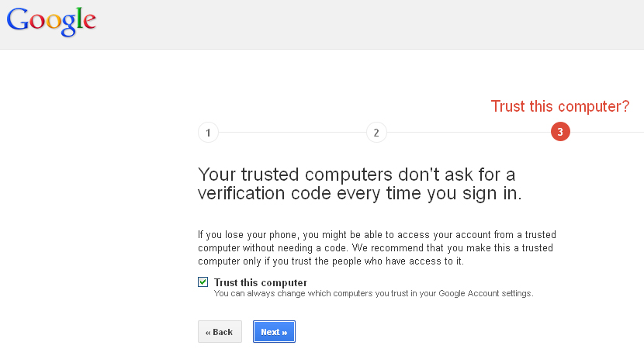
Task: Click the blue capital G in the logo
Action: [17, 20]
